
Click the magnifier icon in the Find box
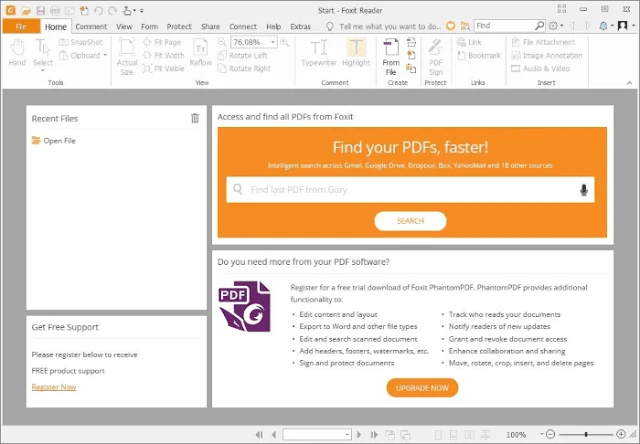[539, 25]
